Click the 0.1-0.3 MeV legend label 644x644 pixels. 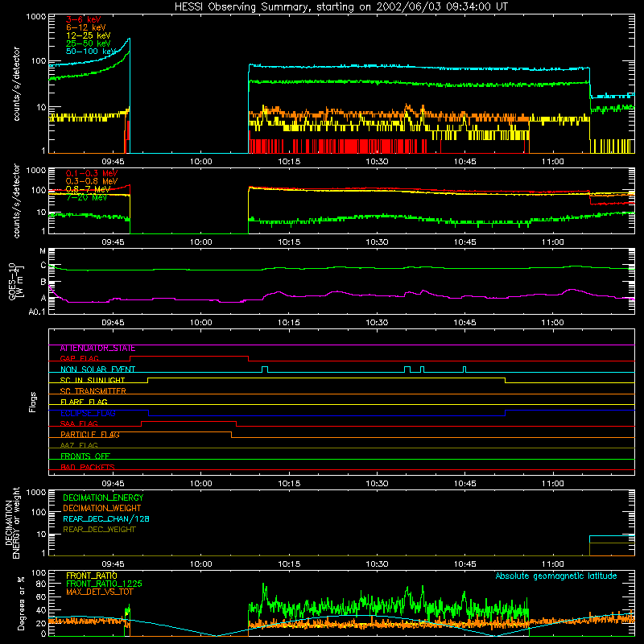click(x=92, y=173)
